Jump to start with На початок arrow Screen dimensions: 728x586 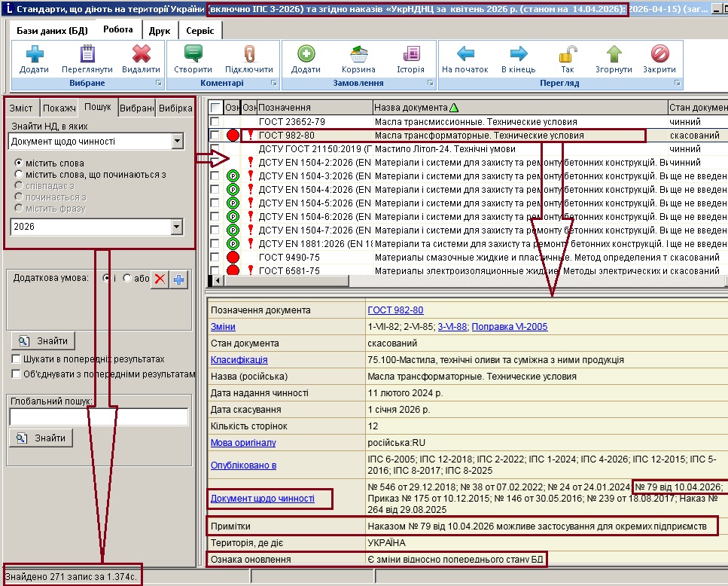(465, 54)
